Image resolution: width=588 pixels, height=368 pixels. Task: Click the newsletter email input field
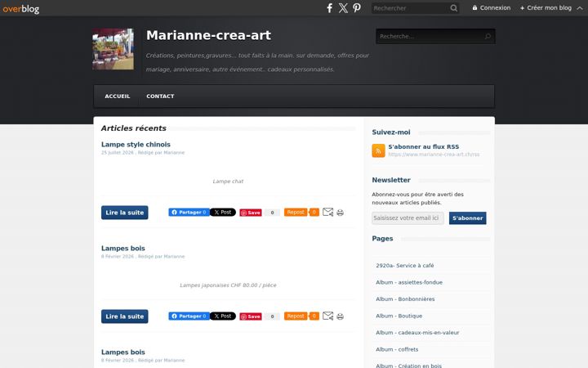tap(408, 218)
